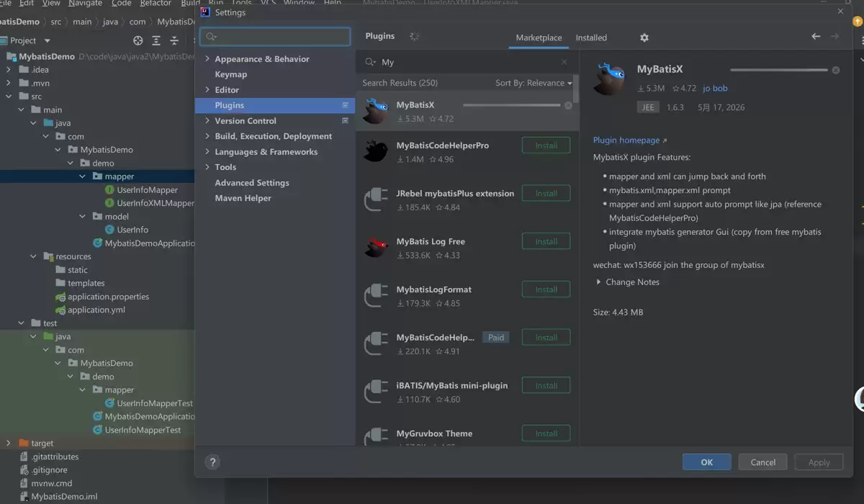864x504 pixels.
Task: Click Expand All icon in Project panel
Action: click(x=156, y=41)
